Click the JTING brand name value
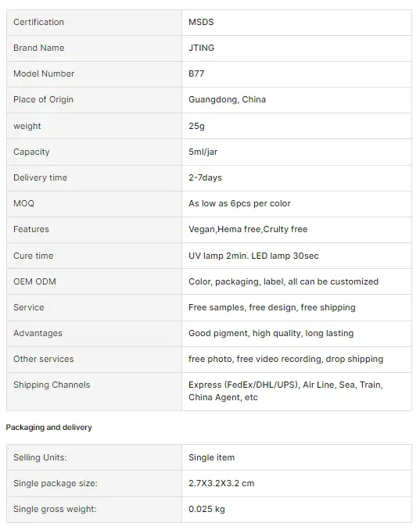The height and width of the screenshot is (530, 420). (201, 48)
